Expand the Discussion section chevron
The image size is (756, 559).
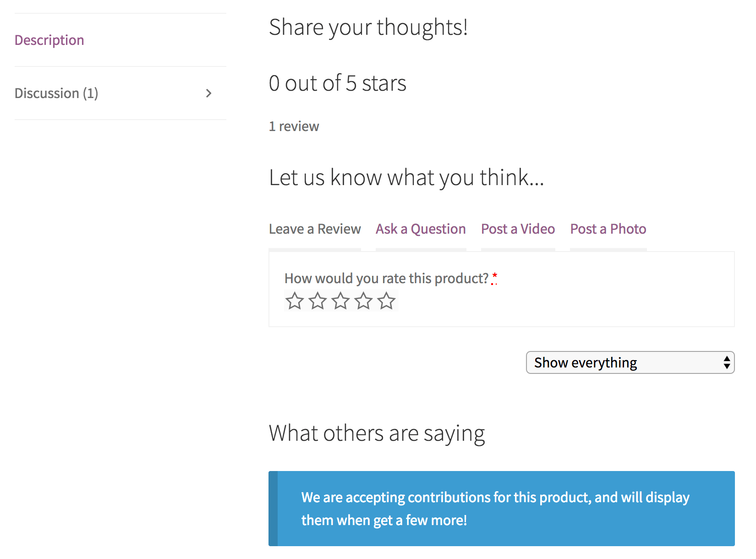pyautogui.click(x=209, y=93)
